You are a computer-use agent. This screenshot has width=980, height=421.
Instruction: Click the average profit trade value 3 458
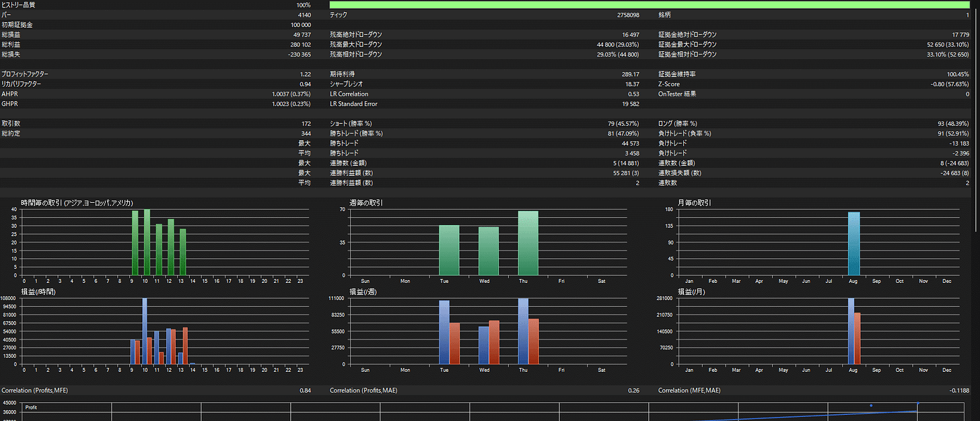[633, 154]
